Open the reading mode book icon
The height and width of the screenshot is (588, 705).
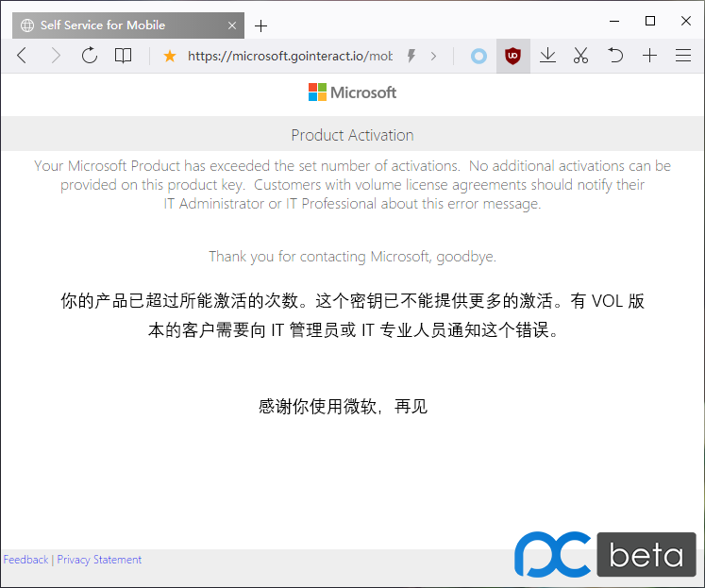pyautogui.click(x=123, y=56)
